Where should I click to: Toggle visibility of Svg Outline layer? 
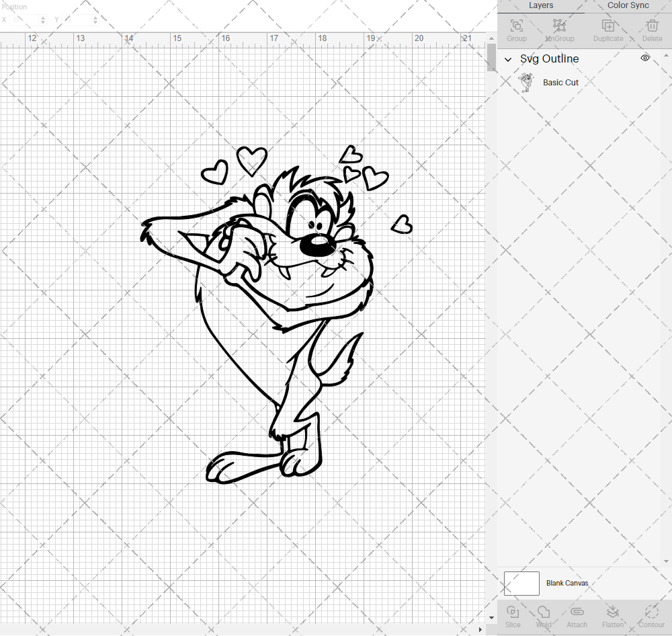click(644, 58)
